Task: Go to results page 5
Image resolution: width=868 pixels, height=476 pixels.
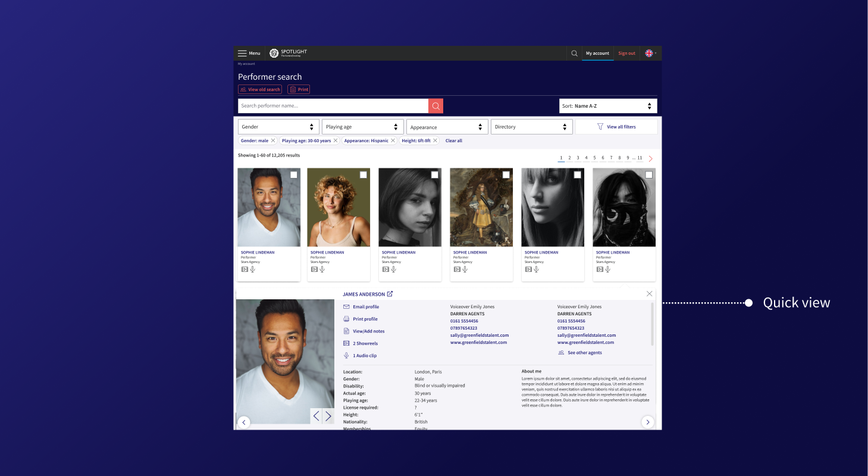Action: coord(594,158)
